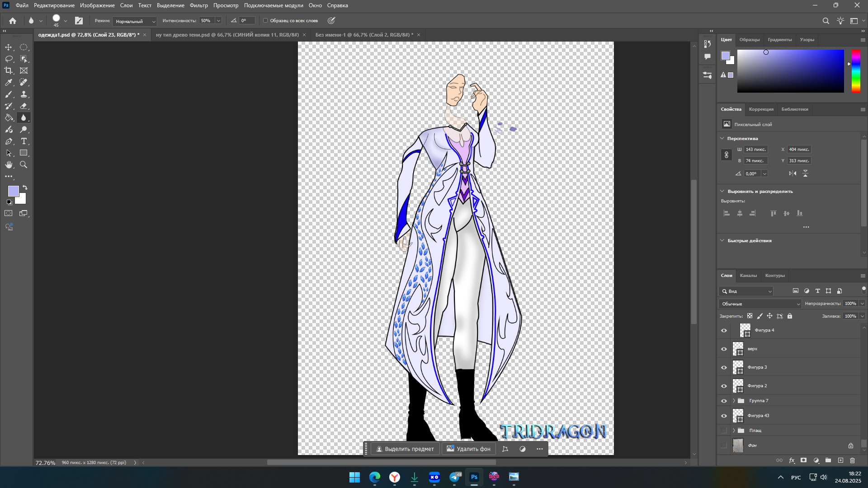Viewport: 868px width, 488px height.
Task: Switch to the 'Каналы' tab
Action: (748, 275)
